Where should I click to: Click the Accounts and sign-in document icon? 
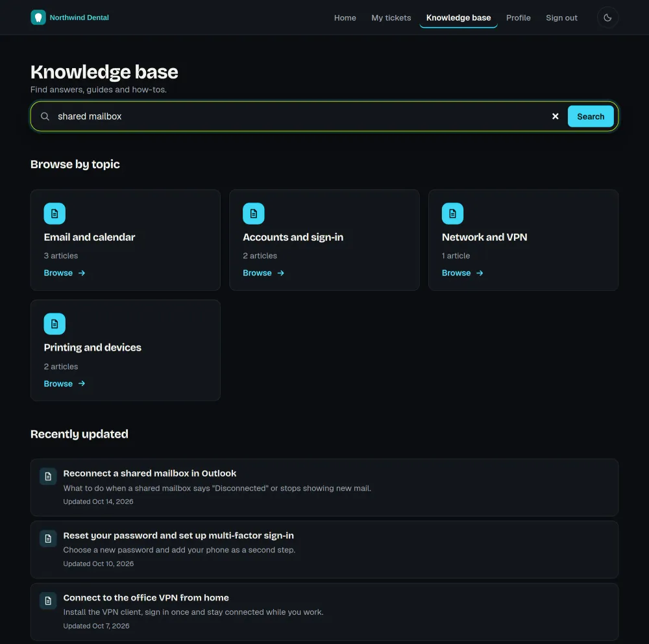pos(253,214)
